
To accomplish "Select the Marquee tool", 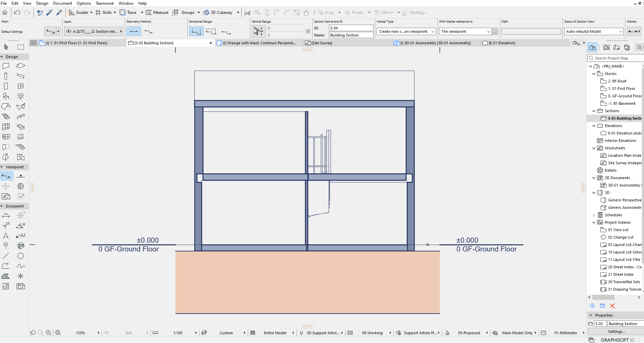I will coord(21,47).
